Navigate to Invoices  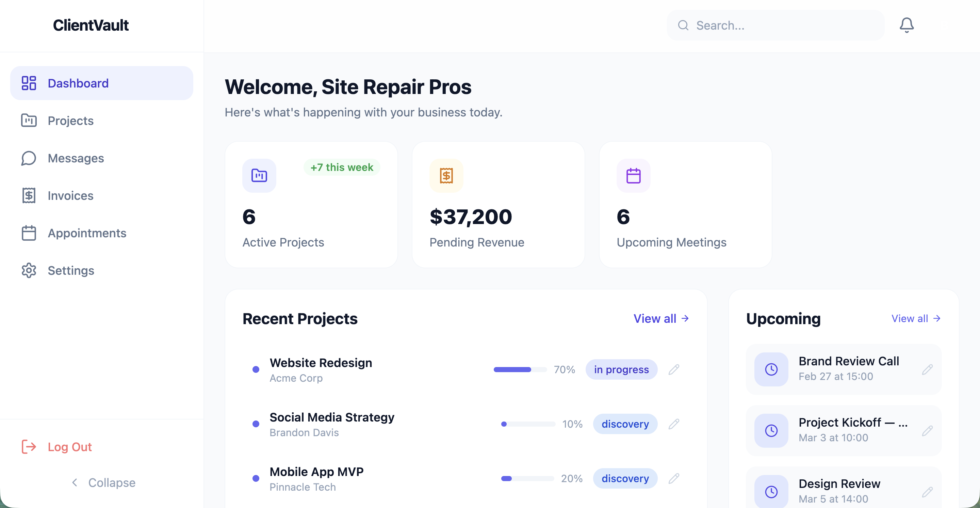coord(102,195)
